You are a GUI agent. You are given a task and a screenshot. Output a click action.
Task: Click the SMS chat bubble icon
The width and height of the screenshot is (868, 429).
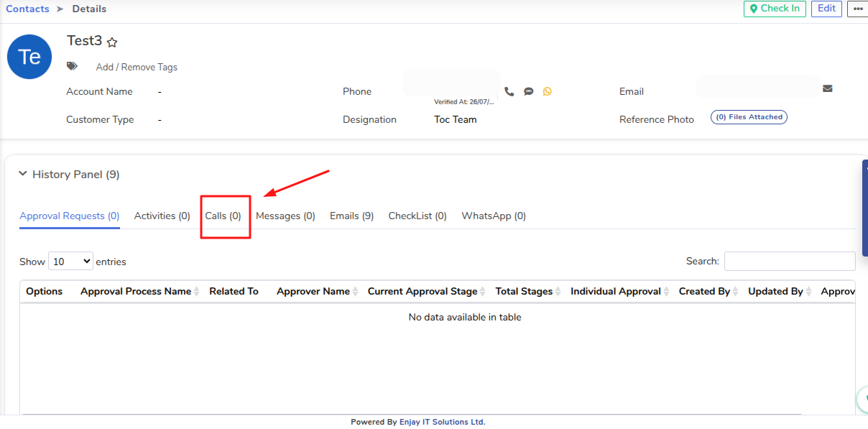click(x=529, y=91)
